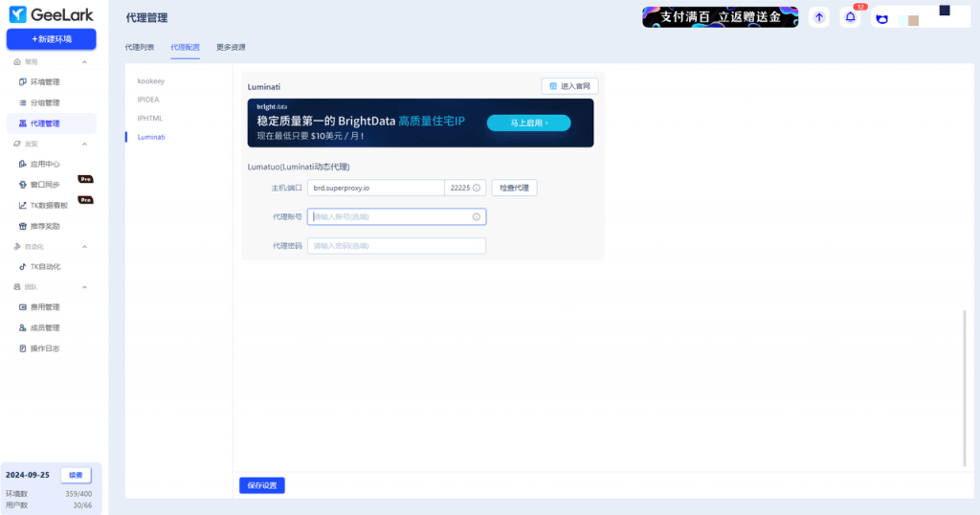Collapse the 常用 sidebar section
This screenshot has height=515, width=980.
(x=84, y=62)
